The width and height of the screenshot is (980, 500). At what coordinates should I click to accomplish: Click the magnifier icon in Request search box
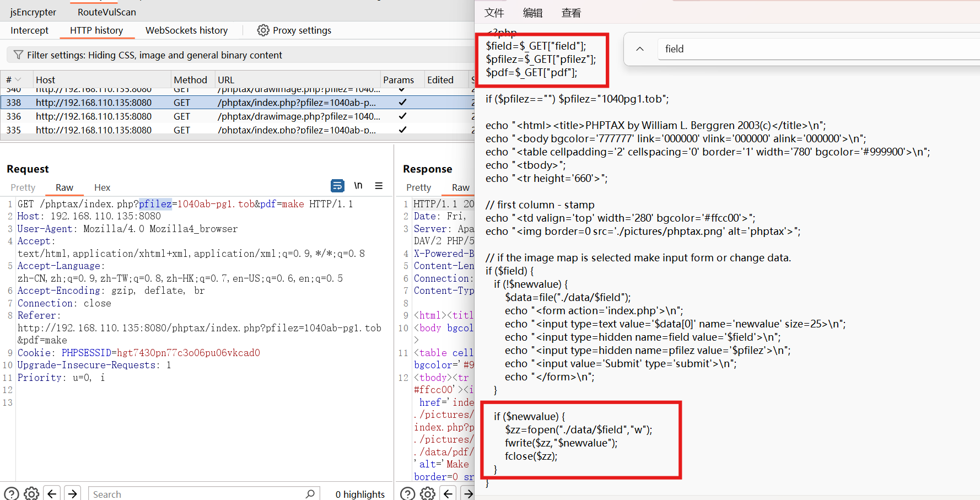[310, 493]
